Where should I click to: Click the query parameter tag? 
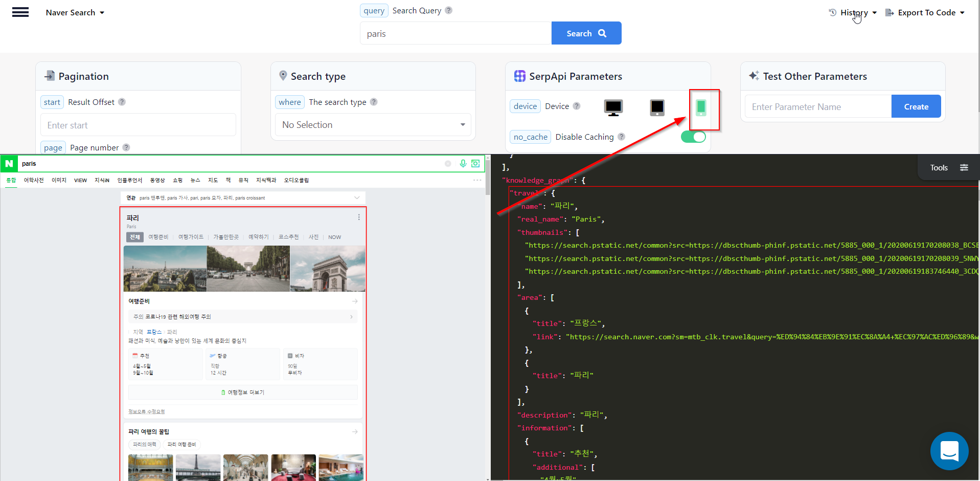coord(374,11)
